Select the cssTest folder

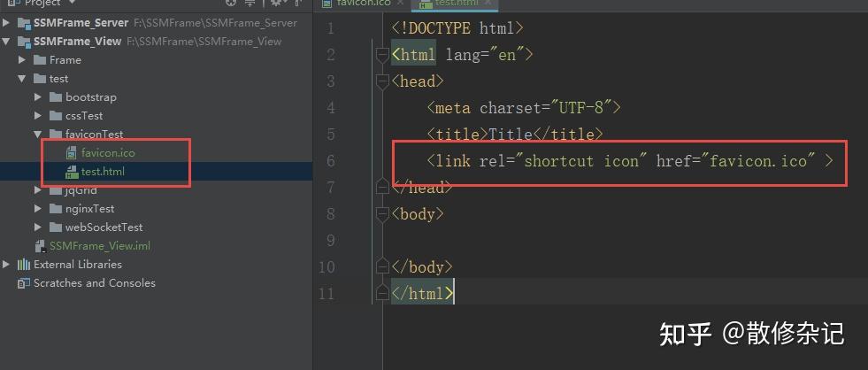click(83, 116)
